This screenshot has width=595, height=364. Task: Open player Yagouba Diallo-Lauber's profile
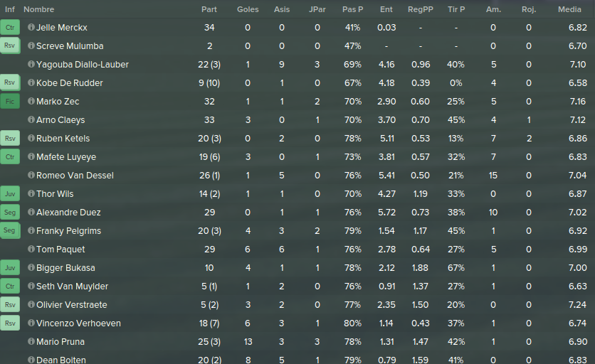(x=83, y=65)
